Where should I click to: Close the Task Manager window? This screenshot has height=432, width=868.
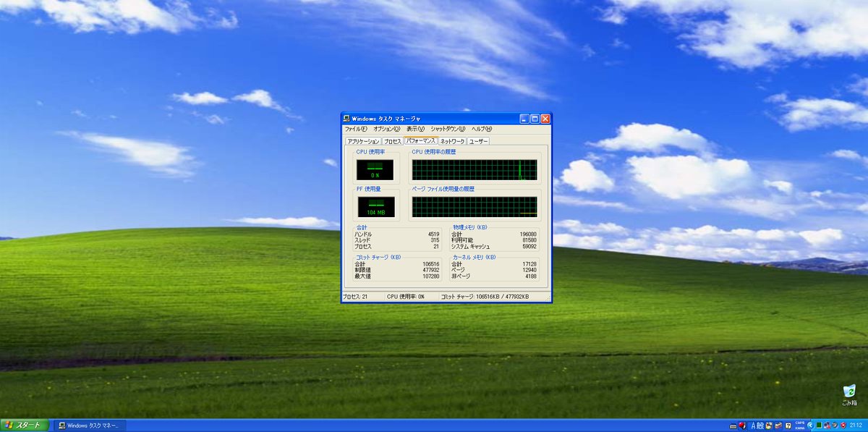tap(545, 118)
